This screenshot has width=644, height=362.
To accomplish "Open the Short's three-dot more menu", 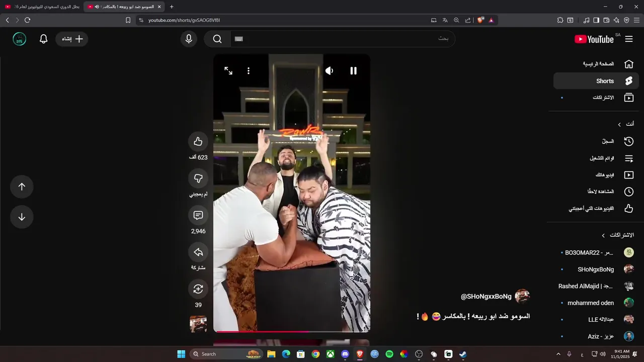I will [x=249, y=71].
